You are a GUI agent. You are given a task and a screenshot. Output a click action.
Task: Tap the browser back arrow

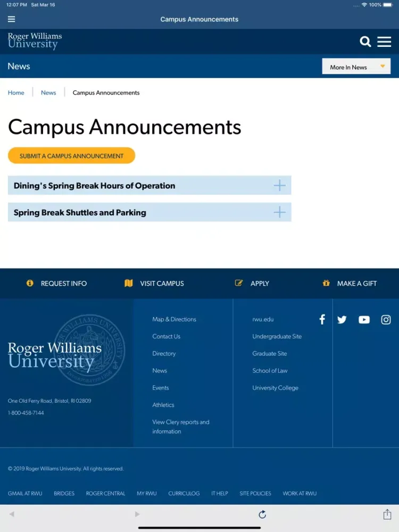(x=12, y=514)
